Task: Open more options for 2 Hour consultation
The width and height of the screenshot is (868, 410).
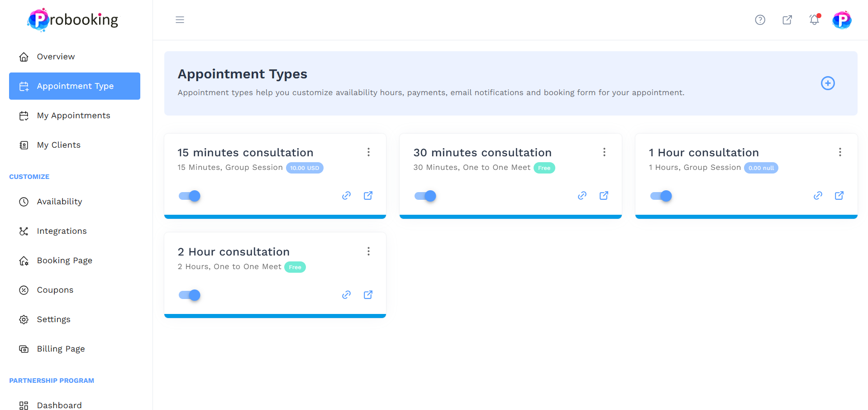Action: click(x=368, y=251)
